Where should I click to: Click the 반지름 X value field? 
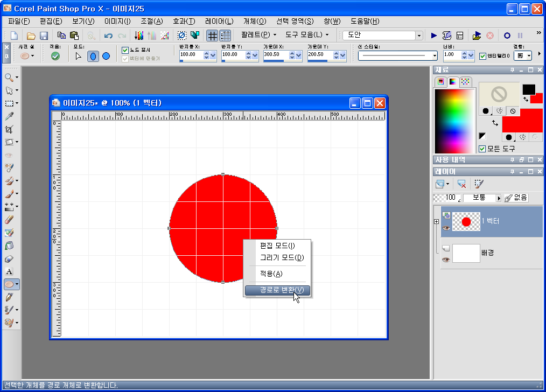point(191,55)
